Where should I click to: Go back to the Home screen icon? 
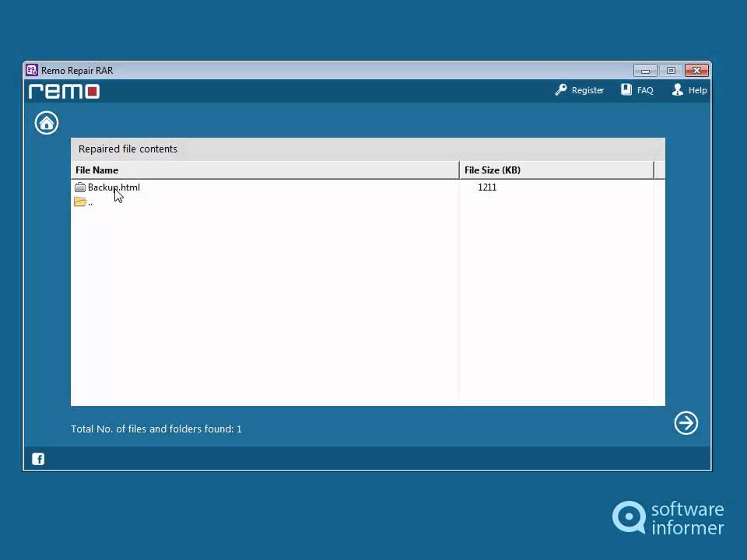click(x=47, y=123)
